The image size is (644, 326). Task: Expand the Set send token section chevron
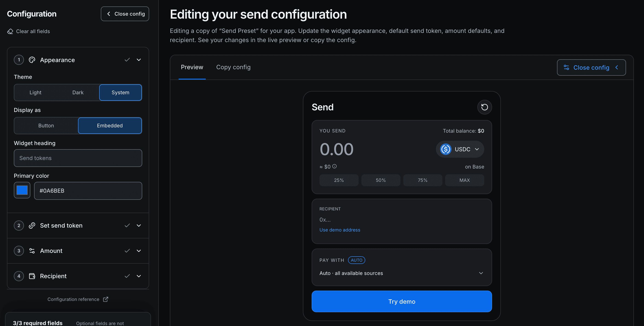(139, 225)
